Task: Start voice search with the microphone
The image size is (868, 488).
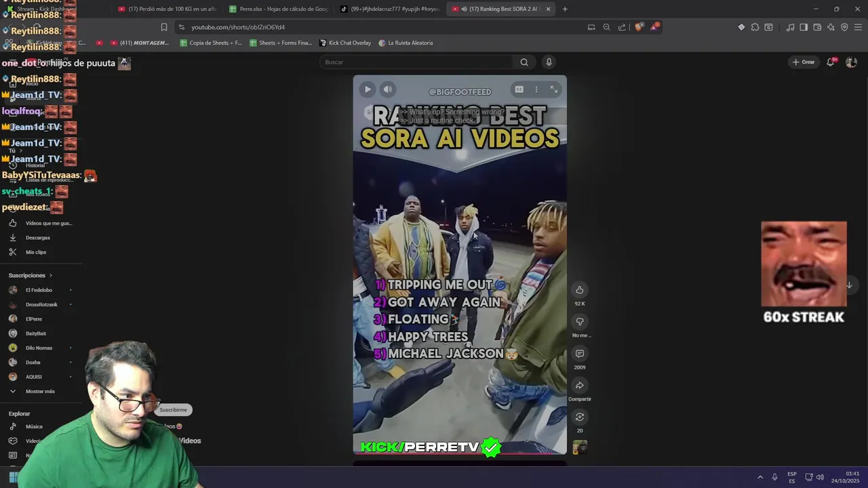Action: (x=549, y=62)
